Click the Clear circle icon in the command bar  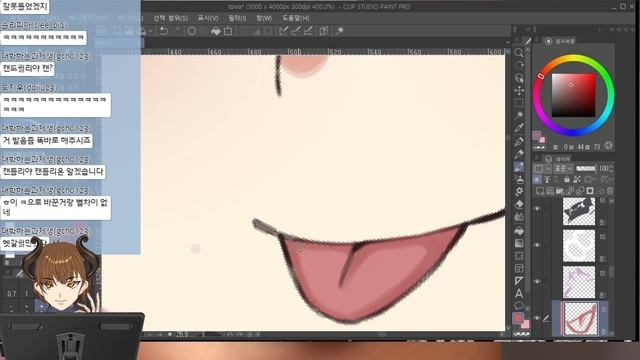pyautogui.click(x=191, y=31)
